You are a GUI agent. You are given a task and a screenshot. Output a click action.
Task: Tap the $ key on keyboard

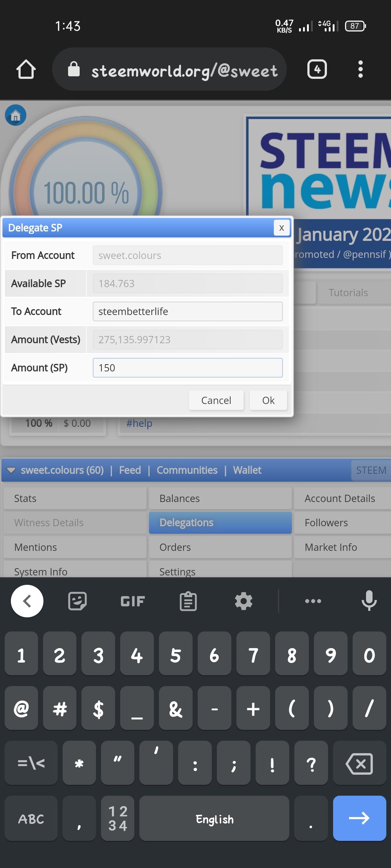(x=98, y=708)
